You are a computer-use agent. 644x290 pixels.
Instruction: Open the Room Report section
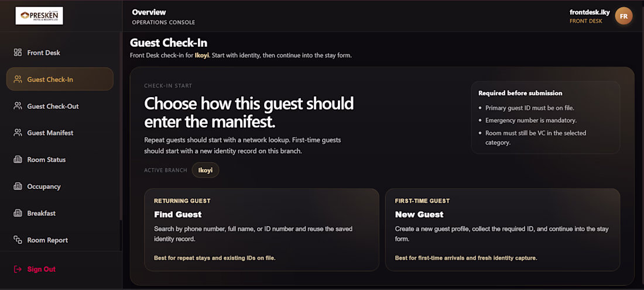pos(47,240)
